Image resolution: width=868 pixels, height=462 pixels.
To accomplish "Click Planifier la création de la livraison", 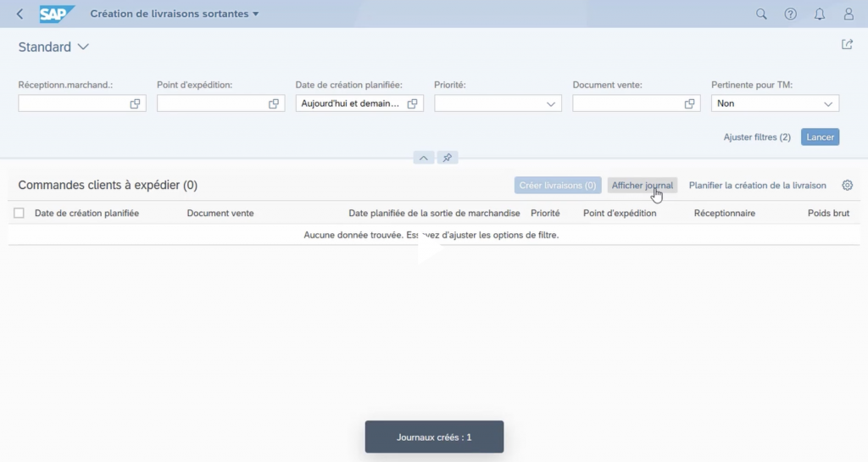I will [x=757, y=186].
